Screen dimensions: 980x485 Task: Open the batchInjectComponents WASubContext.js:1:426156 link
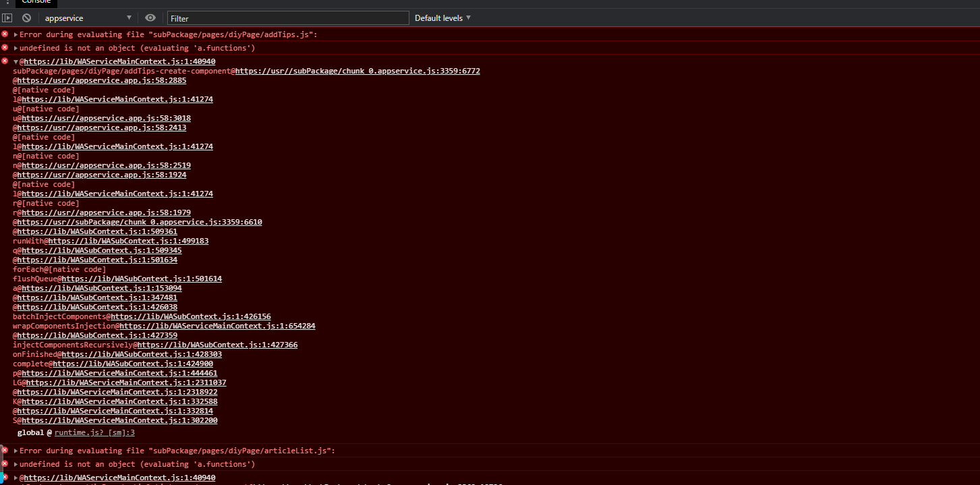coord(191,317)
